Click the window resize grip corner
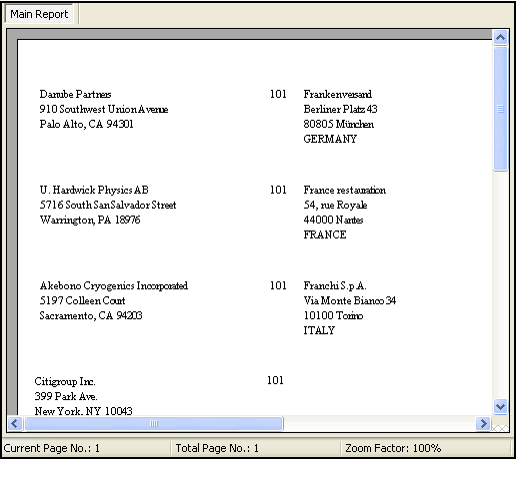 [x=500, y=428]
